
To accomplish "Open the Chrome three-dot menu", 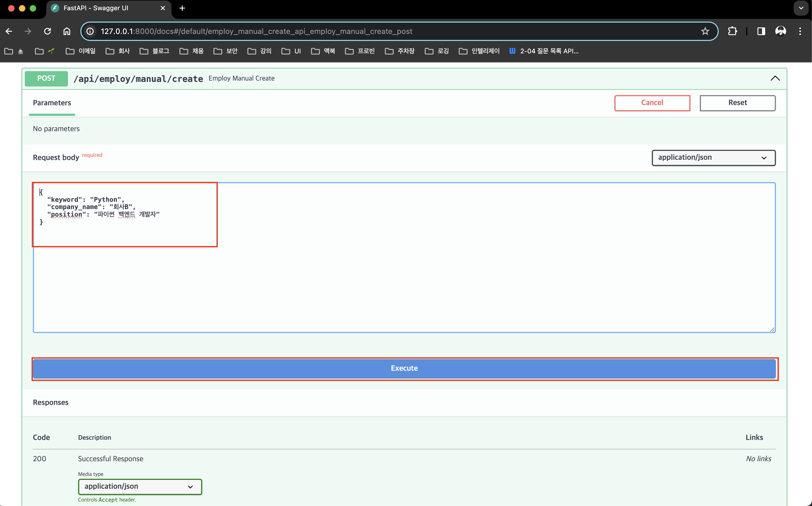I will click(800, 31).
